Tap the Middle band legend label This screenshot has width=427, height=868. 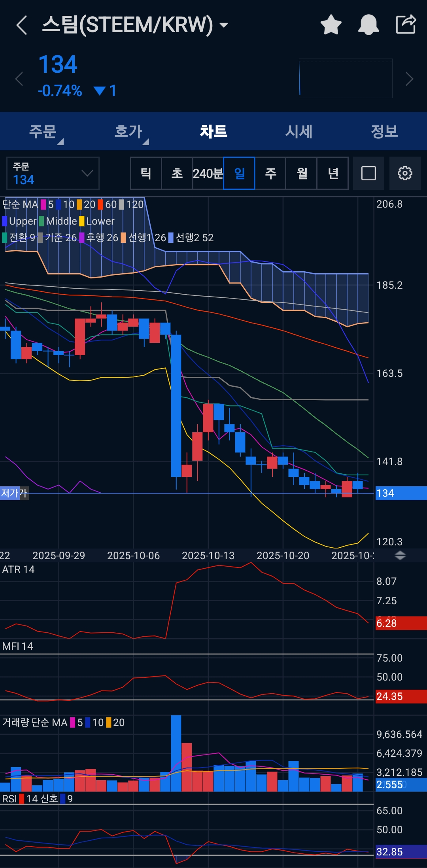point(61,221)
